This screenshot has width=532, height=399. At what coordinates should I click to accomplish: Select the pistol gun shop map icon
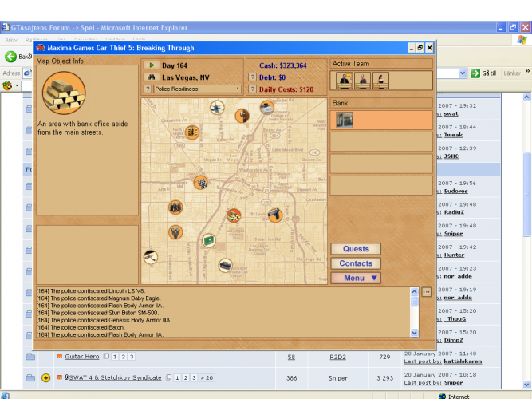pos(274,215)
